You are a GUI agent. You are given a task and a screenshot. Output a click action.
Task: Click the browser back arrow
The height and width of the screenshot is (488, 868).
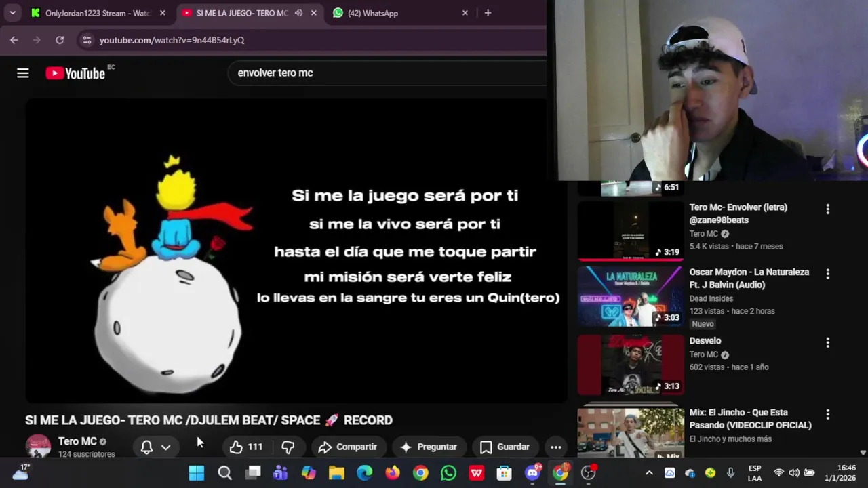(x=14, y=40)
